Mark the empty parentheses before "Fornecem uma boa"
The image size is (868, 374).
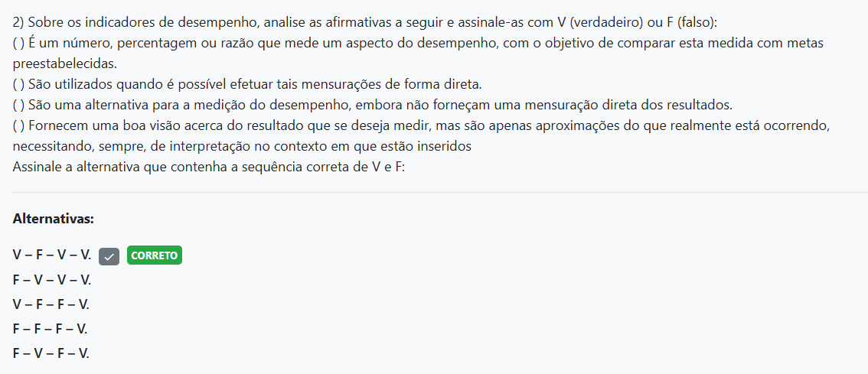pyautogui.click(x=18, y=125)
